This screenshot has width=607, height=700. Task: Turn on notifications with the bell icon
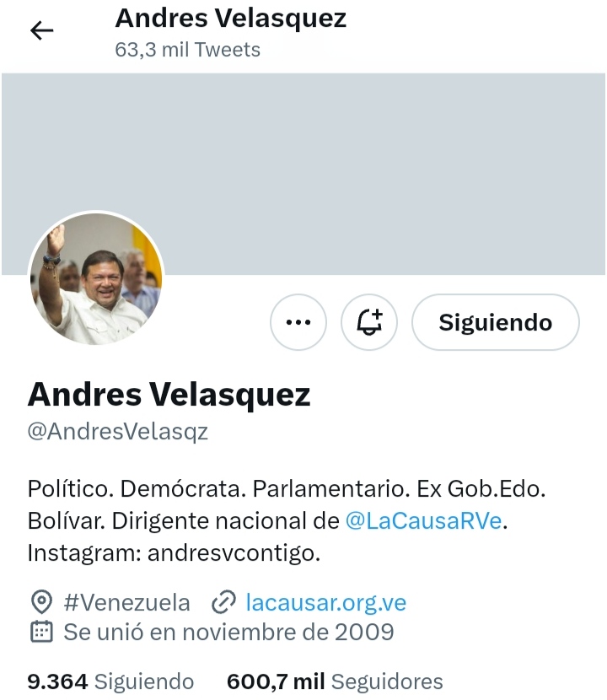tap(369, 322)
